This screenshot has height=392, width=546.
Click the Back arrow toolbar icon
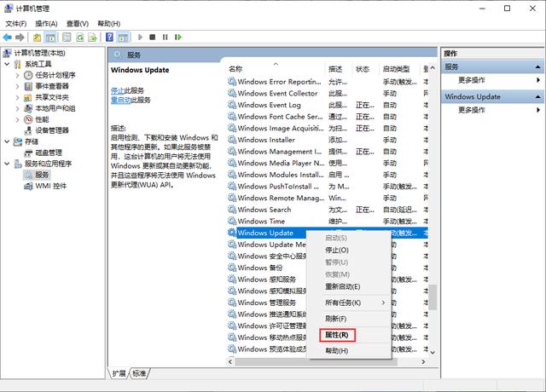(x=8, y=37)
